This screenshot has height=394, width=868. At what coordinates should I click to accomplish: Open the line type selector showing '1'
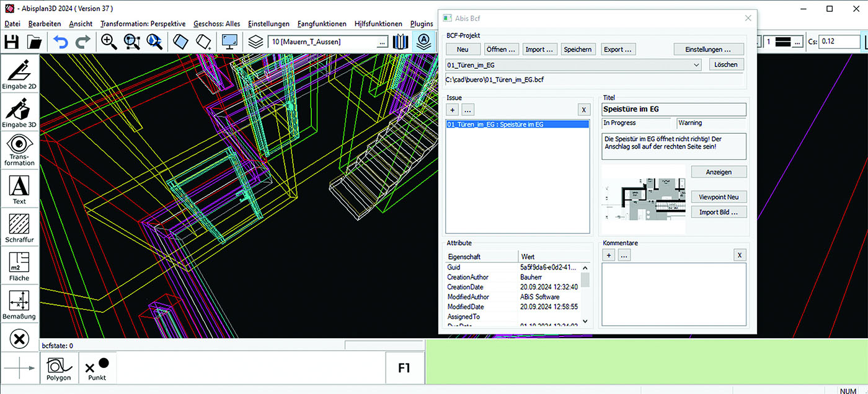tap(784, 42)
